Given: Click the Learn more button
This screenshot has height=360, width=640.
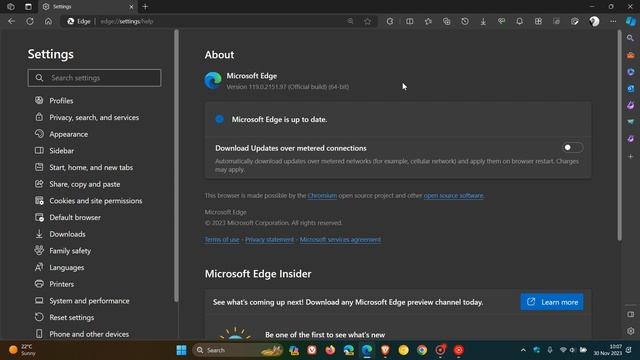Looking at the screenshot, I should [552, 302].
